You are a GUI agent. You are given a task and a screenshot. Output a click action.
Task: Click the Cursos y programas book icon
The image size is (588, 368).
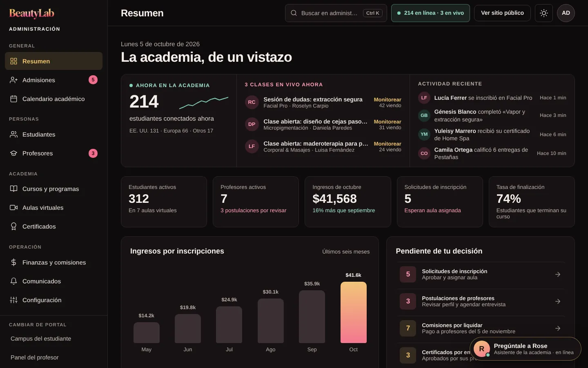pyautogui.click(x=13, y=189)
